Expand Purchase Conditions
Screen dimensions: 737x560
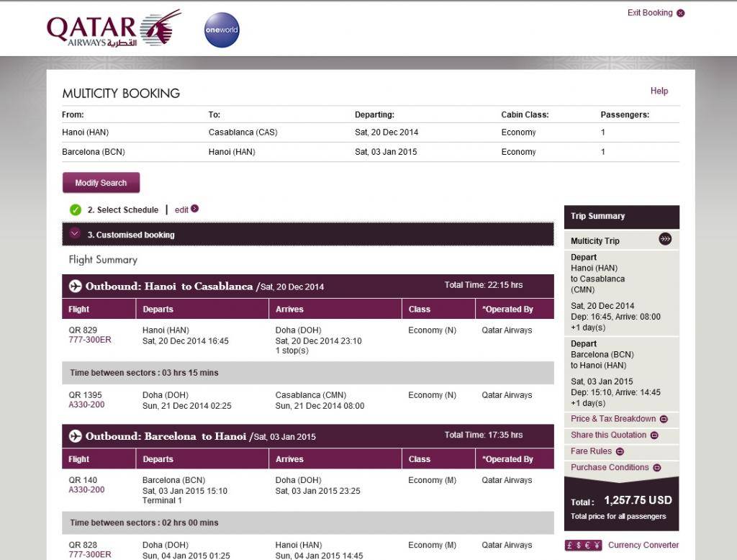click(610, 467)
